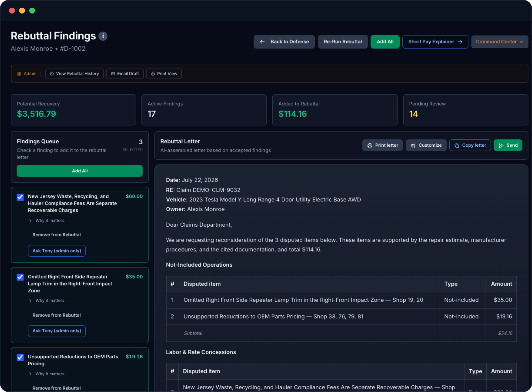Remove Side Repeater Lamp finding from Rebuttal

(x=57, y=315)
